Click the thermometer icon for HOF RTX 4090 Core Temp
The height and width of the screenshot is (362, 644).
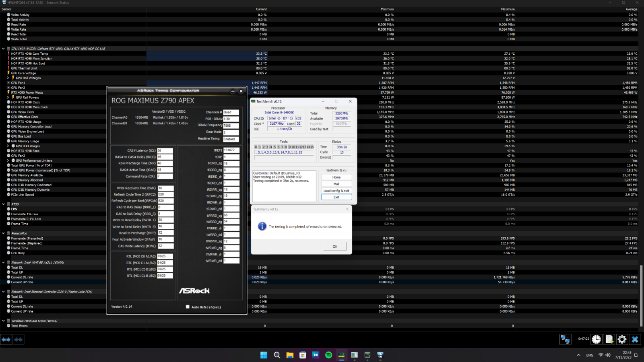(x=8, y=53)
